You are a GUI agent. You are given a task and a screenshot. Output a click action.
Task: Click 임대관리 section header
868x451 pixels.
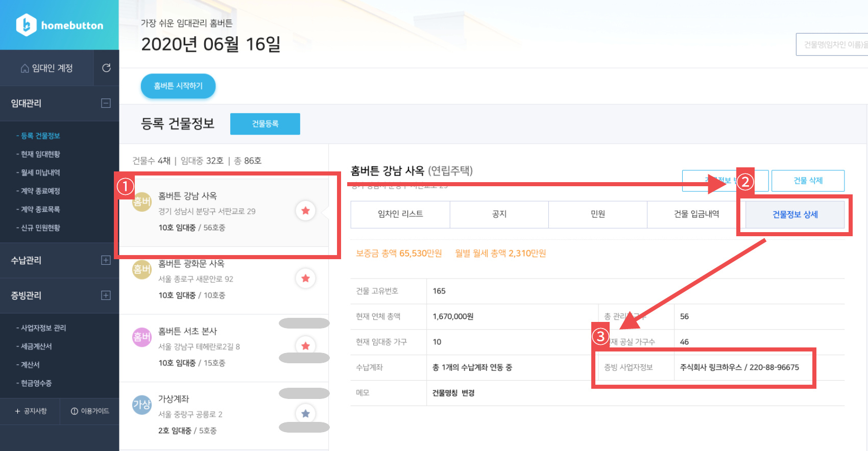(26, 103)
